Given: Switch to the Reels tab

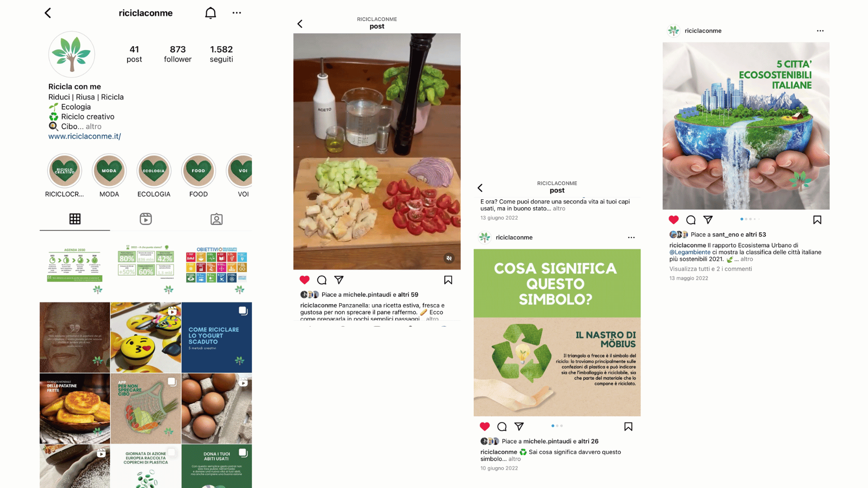Looking at the screenshot, I should tap(146, 219).
